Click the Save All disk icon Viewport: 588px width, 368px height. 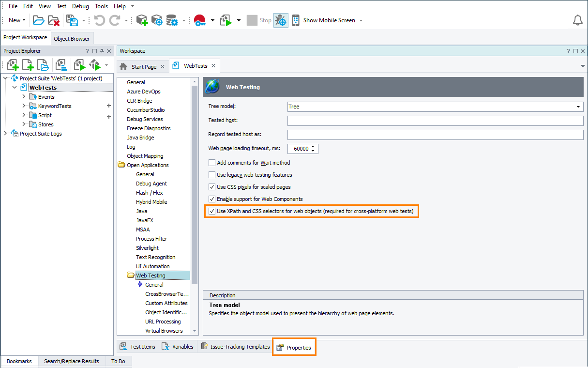pos(72,20)
